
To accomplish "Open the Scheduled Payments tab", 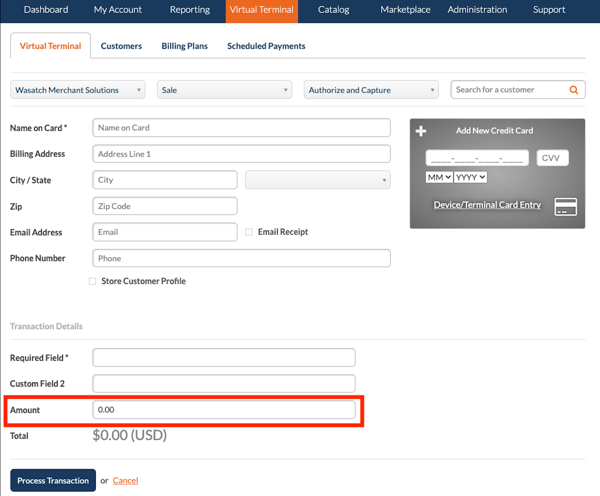I will (x=266, y=46).
